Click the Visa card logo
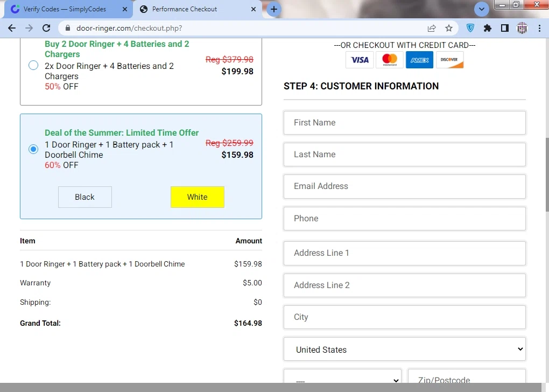Image resolution: width=549 pixels, height=392 pixels. (x=360, y=60)
